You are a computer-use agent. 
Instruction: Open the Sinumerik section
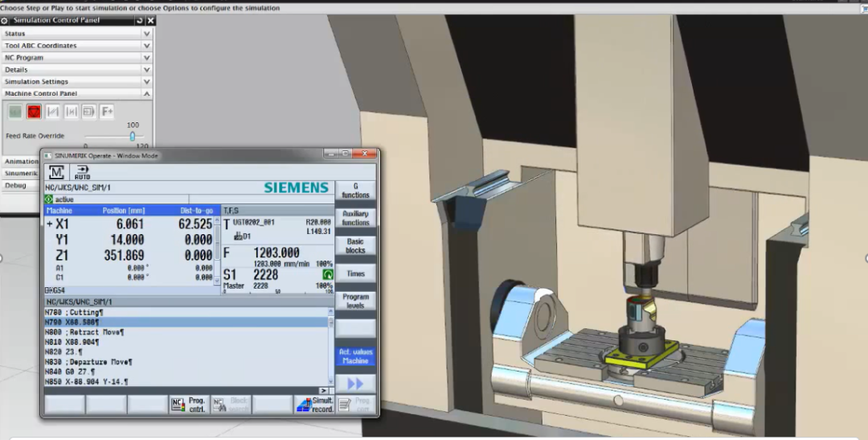(20, 174)
